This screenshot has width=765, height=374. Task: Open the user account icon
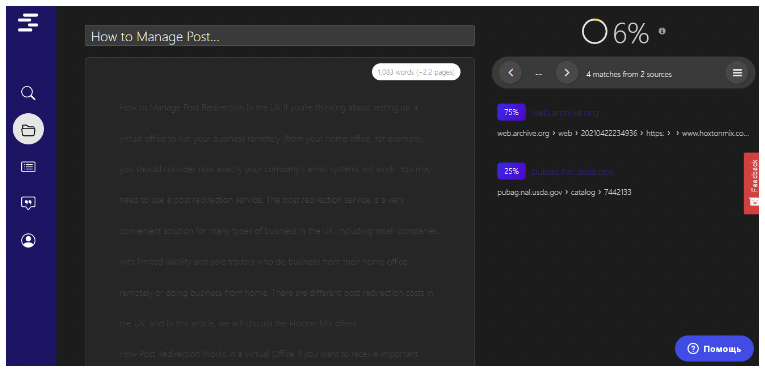[x=28, y=240]
